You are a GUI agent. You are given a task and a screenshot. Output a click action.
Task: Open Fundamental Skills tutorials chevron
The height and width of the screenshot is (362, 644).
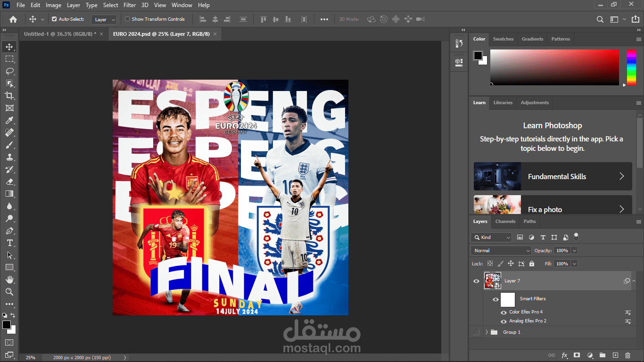point(621,176)
